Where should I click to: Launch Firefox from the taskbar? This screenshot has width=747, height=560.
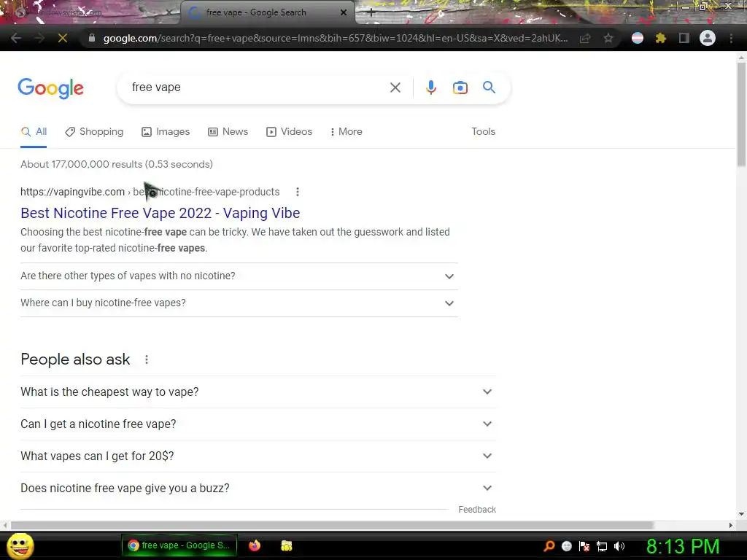click(x=255, y=545)
